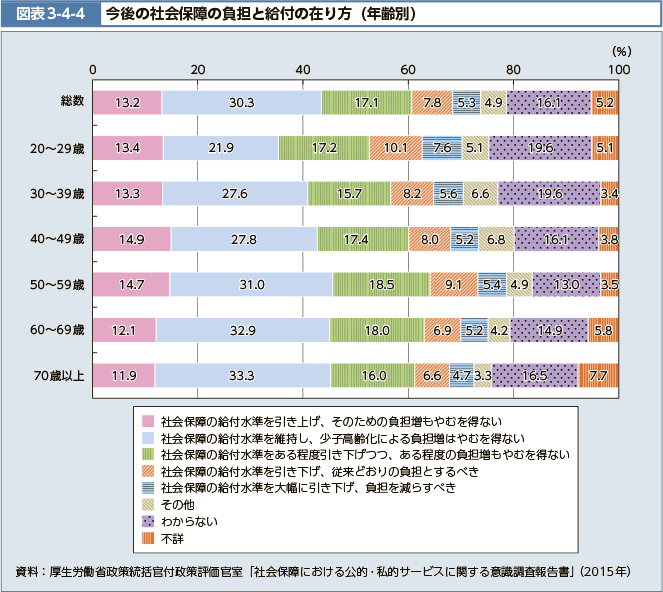
Task: Click the 総数 row label
Action: point(70,102)
